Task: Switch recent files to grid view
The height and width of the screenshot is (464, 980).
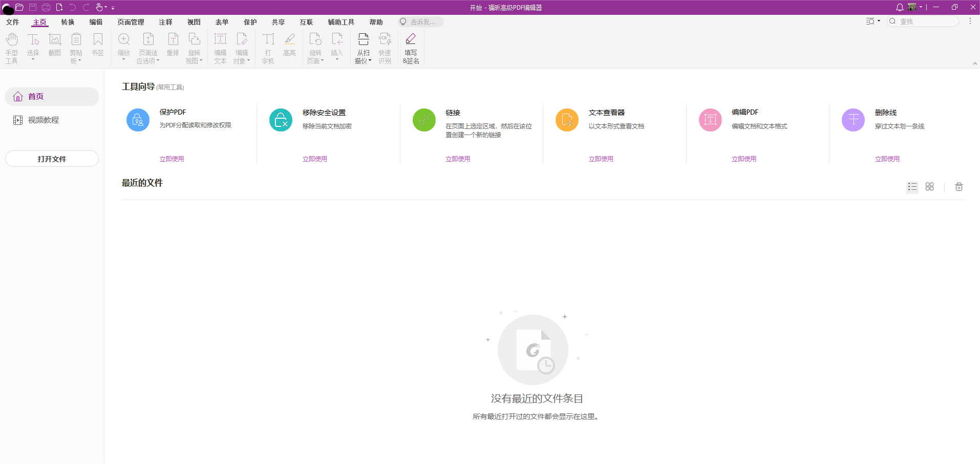Action: click(x=930, y=187)
